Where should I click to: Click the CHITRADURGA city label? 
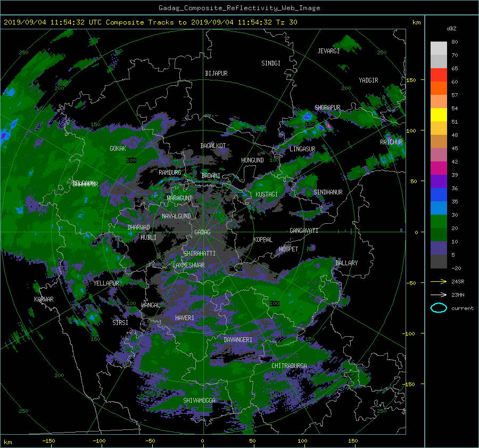(289, 366)
